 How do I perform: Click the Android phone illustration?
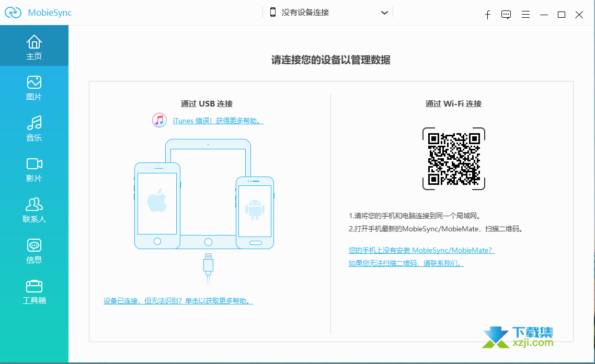255,213
